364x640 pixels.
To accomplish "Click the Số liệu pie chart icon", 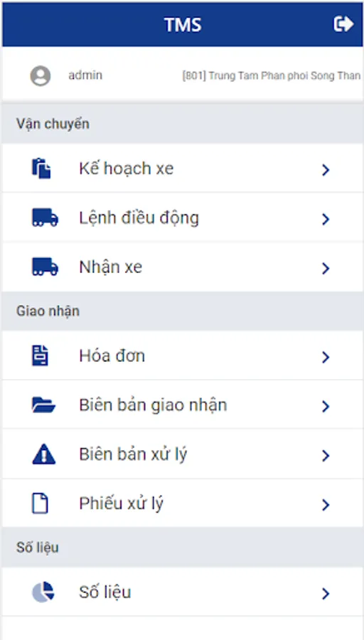I will click(x=43, y=592).
